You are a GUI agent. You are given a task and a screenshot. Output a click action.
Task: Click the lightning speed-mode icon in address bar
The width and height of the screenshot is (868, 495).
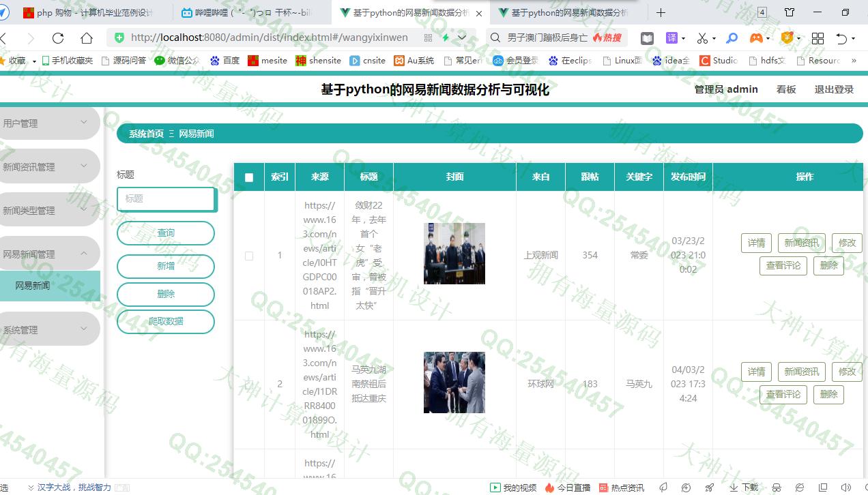446,37
